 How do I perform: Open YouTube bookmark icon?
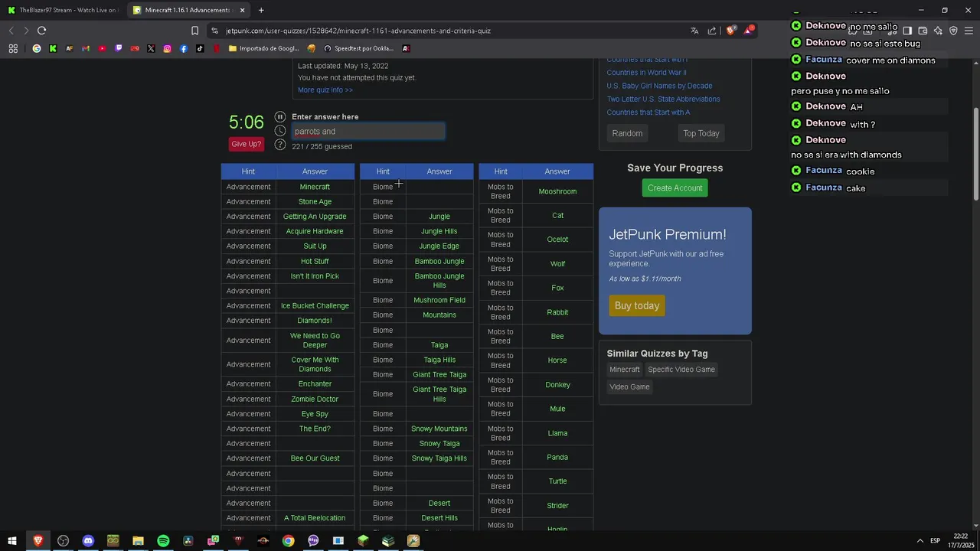tap(102, 48)
